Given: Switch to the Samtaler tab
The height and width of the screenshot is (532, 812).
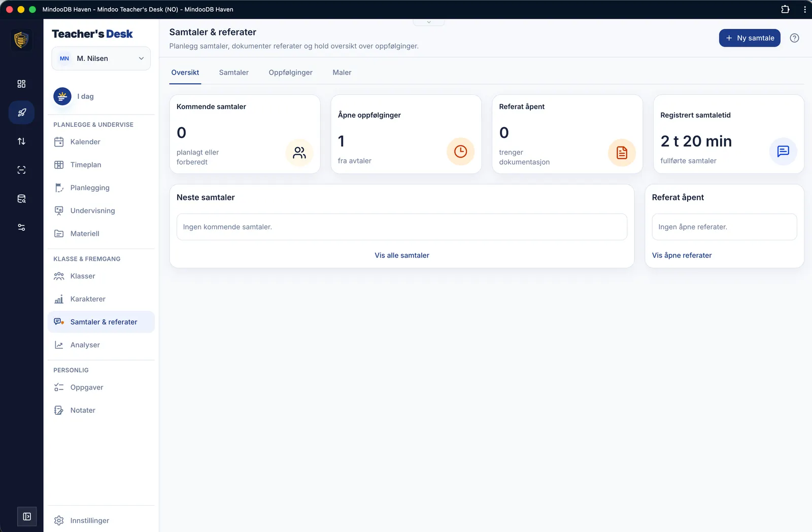Looking at the screenshot, I should (x=234, y=73).
